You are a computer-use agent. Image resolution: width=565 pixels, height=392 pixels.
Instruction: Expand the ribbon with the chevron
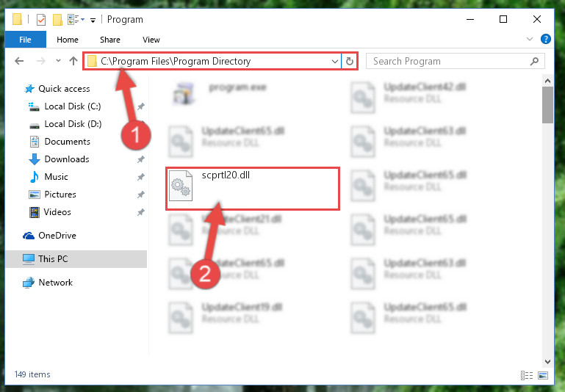click(529, 39)
